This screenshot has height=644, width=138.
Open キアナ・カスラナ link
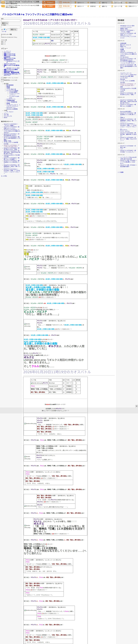pyautogui.click(x=125, y=131)
